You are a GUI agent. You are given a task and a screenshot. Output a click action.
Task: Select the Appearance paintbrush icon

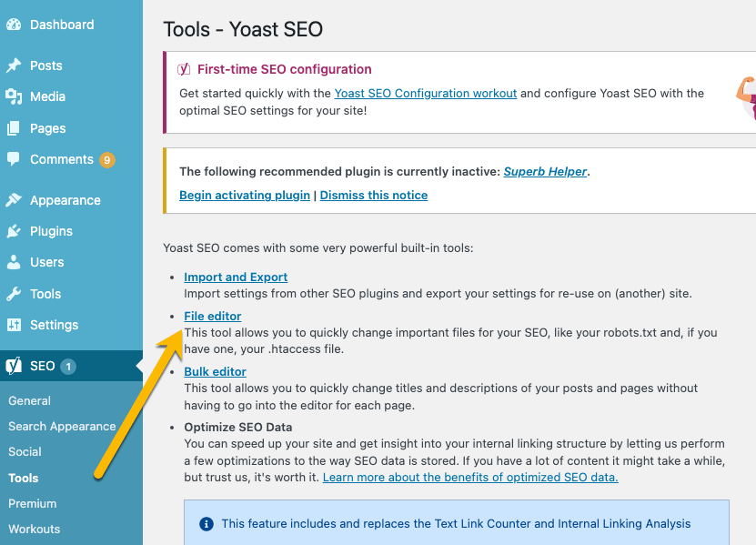point(15,199)
